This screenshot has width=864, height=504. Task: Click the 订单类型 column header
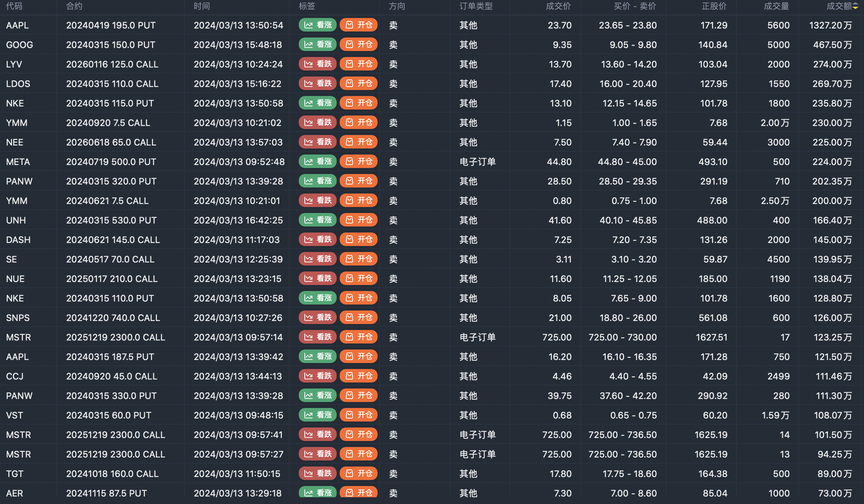click(476, 6)
